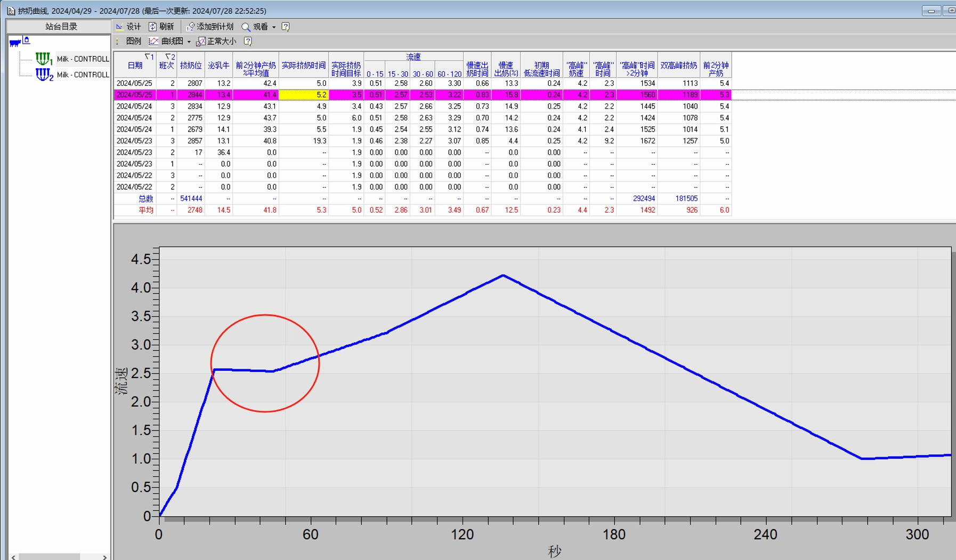The height and width of the screenshot is (560, 956).
Task: Click the help icon beside 观看
Action: click(x=286, y=27)
